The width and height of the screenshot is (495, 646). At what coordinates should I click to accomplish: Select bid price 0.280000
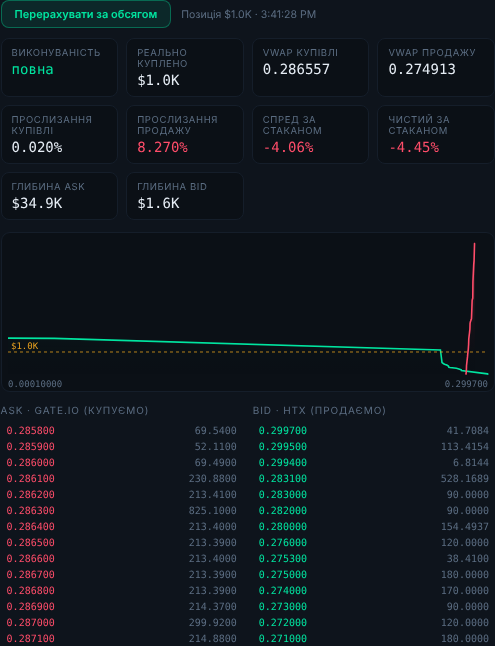pos(283,527)
